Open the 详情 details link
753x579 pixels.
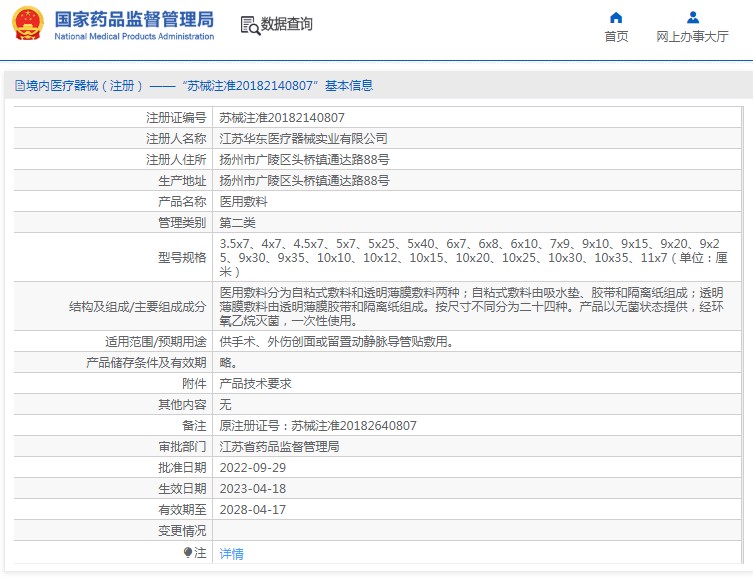pyautogui.click(x=231, y=553)
